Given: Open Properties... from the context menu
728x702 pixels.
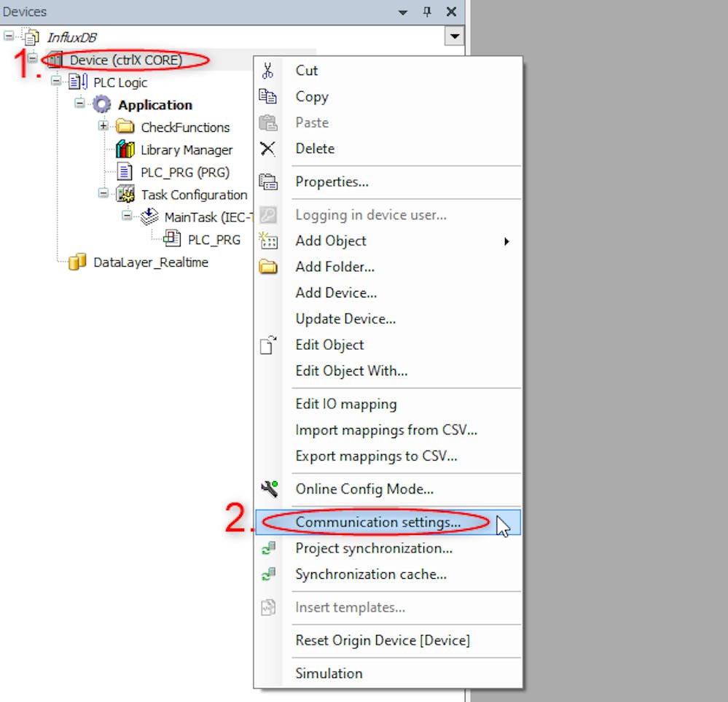Looking at the screenshot, I should [x=388, y=182].
